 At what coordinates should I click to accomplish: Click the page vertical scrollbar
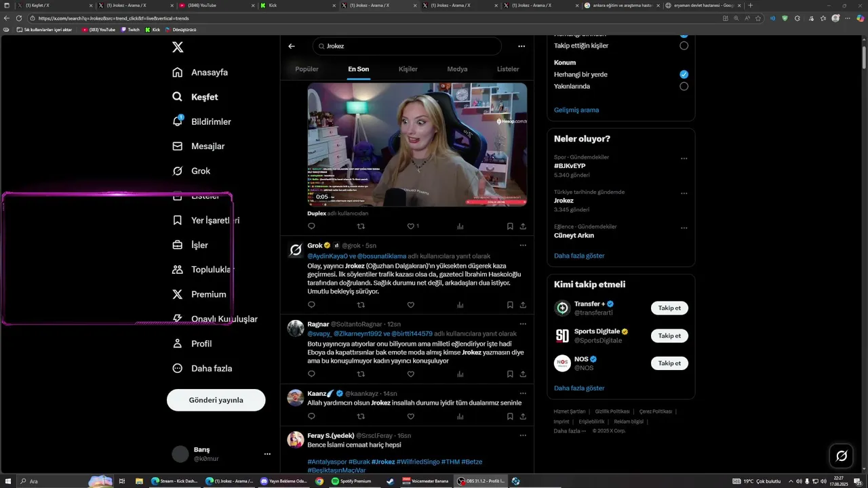pyautogui.click(x=863, y=58)
